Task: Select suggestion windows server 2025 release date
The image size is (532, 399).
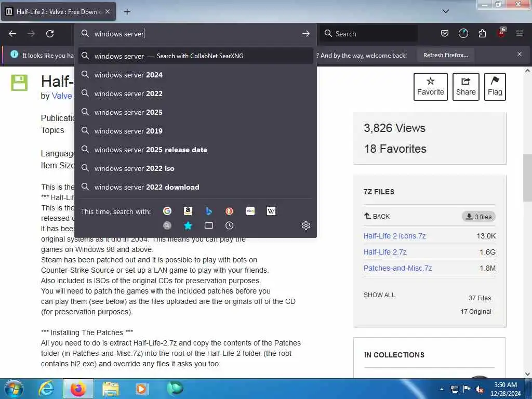Action: (195, 150)
